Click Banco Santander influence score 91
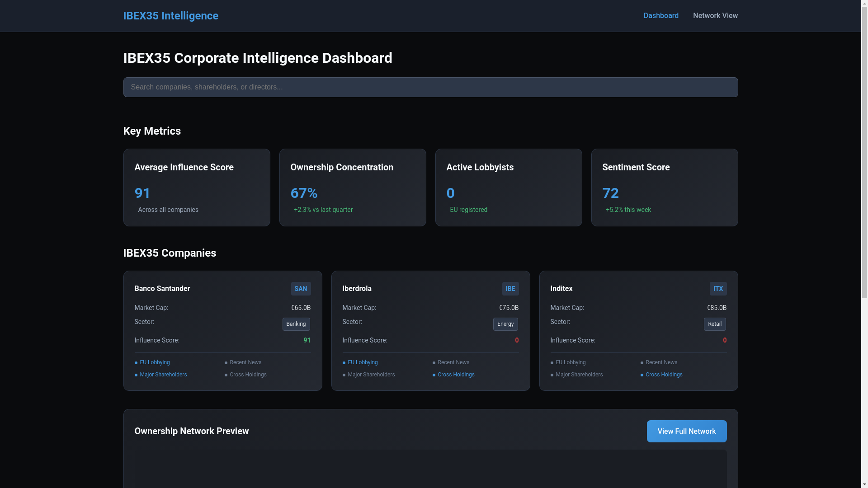The height and width of the screenshot is (488, 868). 307,340
